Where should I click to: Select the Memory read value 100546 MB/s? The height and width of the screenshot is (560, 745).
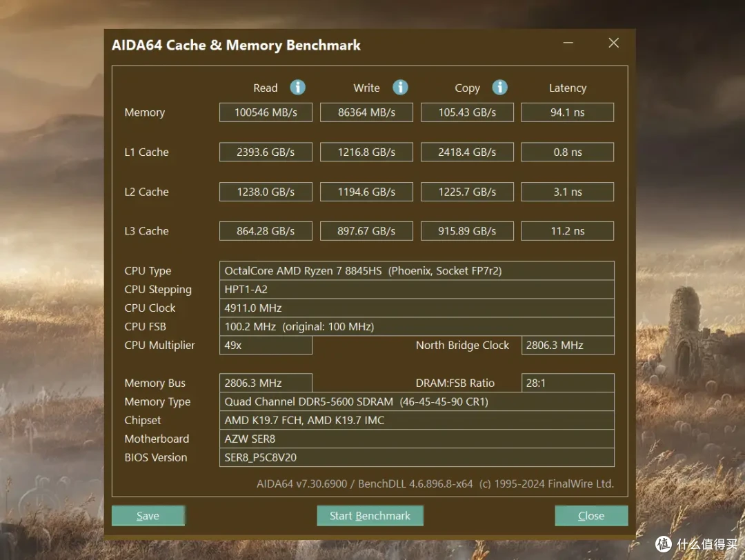(266, 112)
